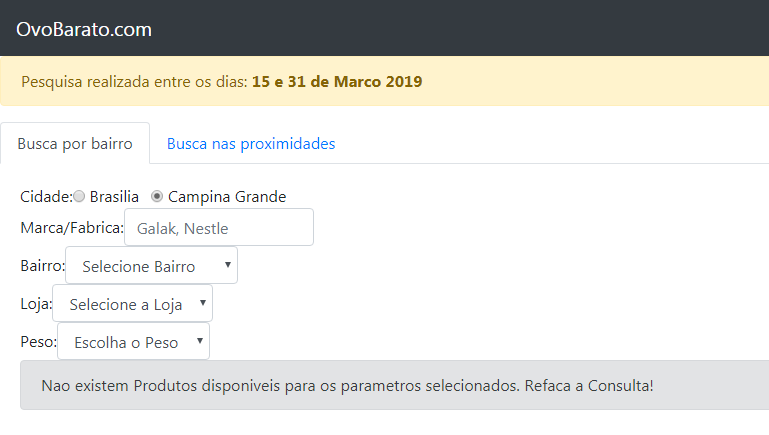Focus the Marca/Fabrica input field
The image size is (769, 435).
coord(219,227)
